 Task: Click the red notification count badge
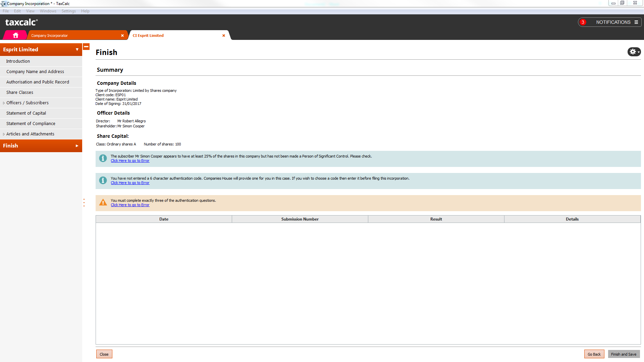(583, 22)
